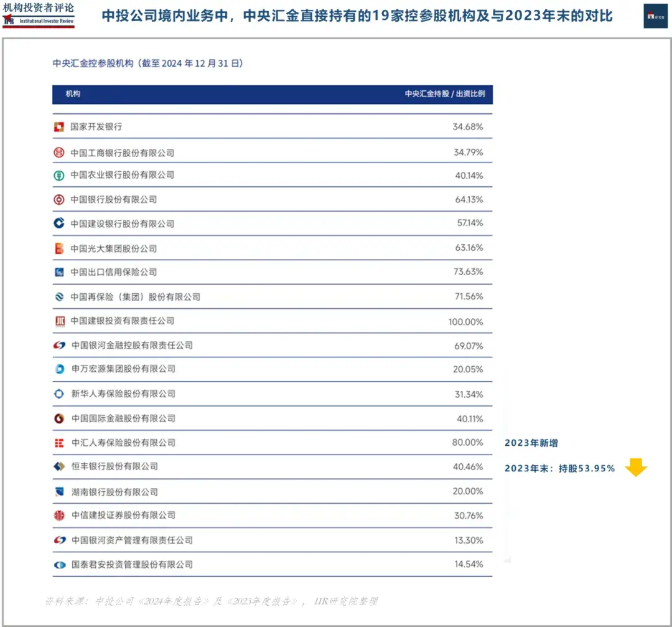672x627 pixels.
Task: Select the 国家开发银行 name text
Action: [x=96, y=127]
